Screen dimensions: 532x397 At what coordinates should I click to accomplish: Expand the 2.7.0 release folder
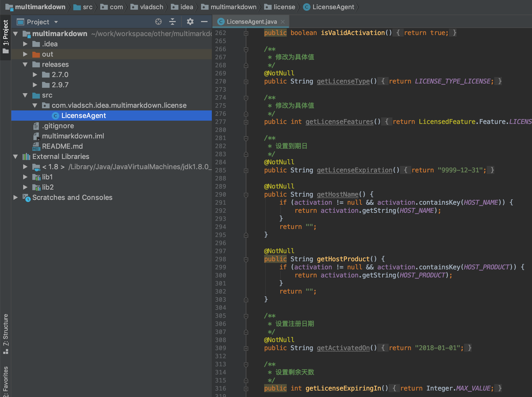pos(35,75)
